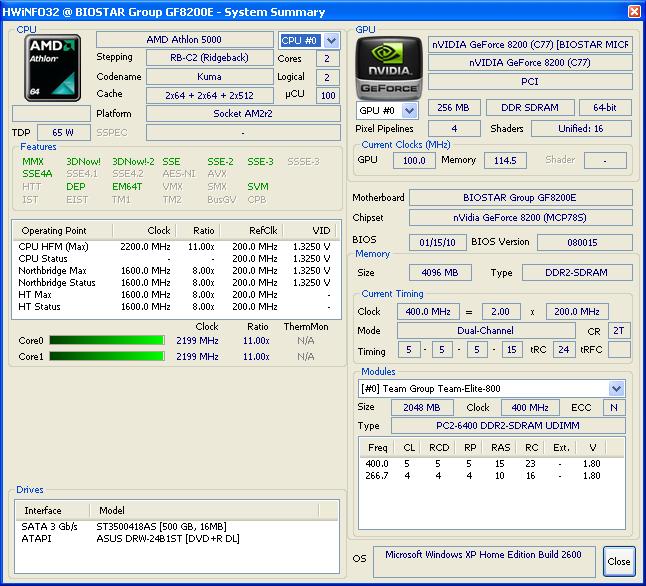Click the PCI bus field

click(530, 81)
